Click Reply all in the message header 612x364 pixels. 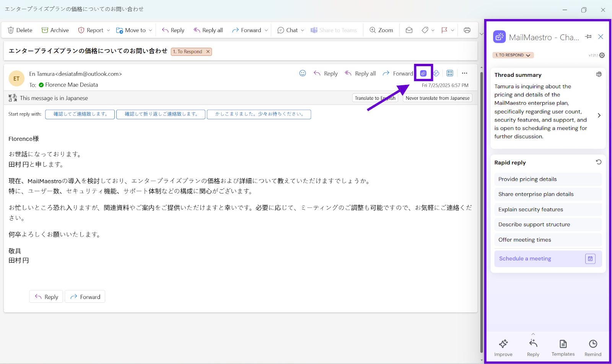coord(360,73)
